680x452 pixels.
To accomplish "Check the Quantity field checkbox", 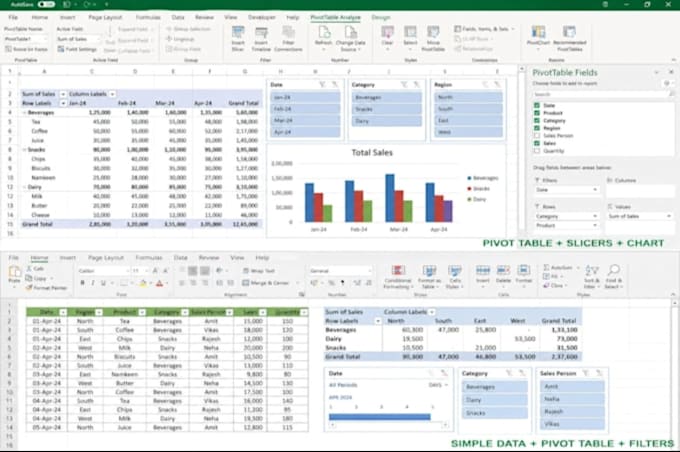I will coord(537,151).
